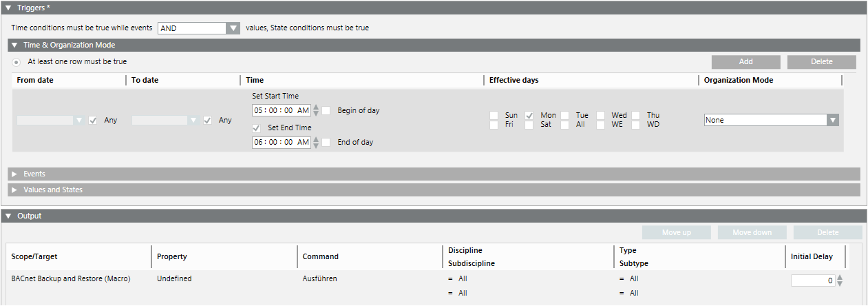Collapse the Triggers section arrow

[8, 8]
